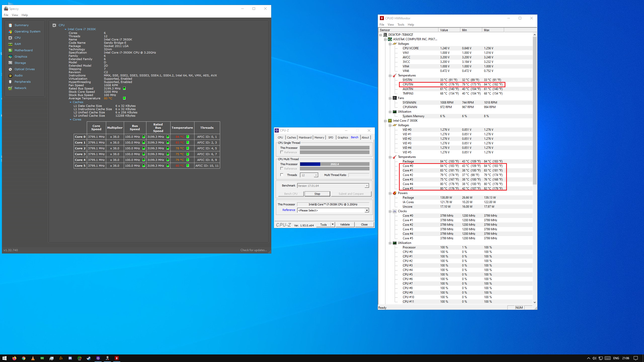The image size is (644, 362).
Task: Open the Tools menu in HWMonitor
Action: (400, 25)
